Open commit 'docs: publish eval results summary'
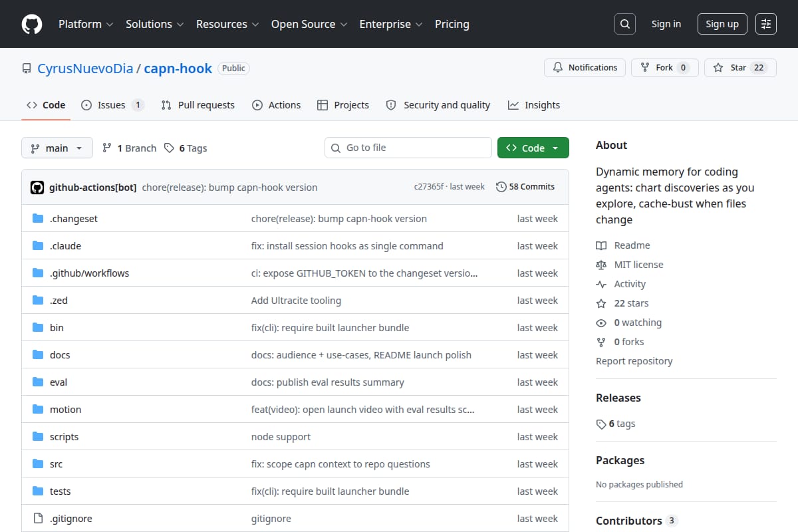Screen dimensions: 798x532 click(x=327, y=382)
